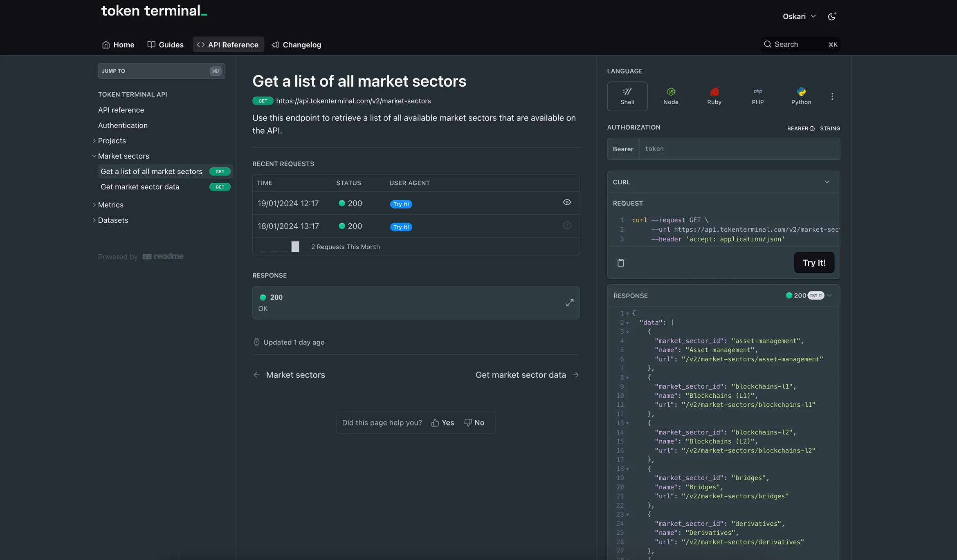The height and width of the screenshot is (560, 957).
Task: Click token terminal logo
Action: click(x=154, y=11)
